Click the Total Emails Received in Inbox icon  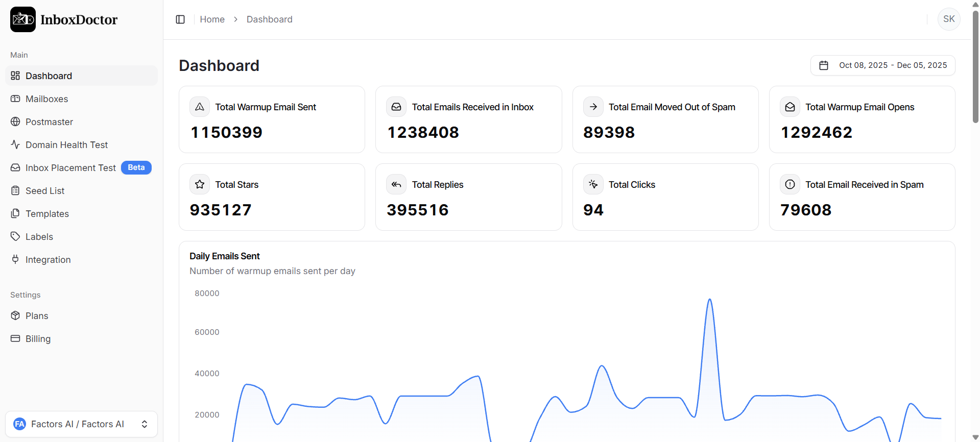(396, 107)
